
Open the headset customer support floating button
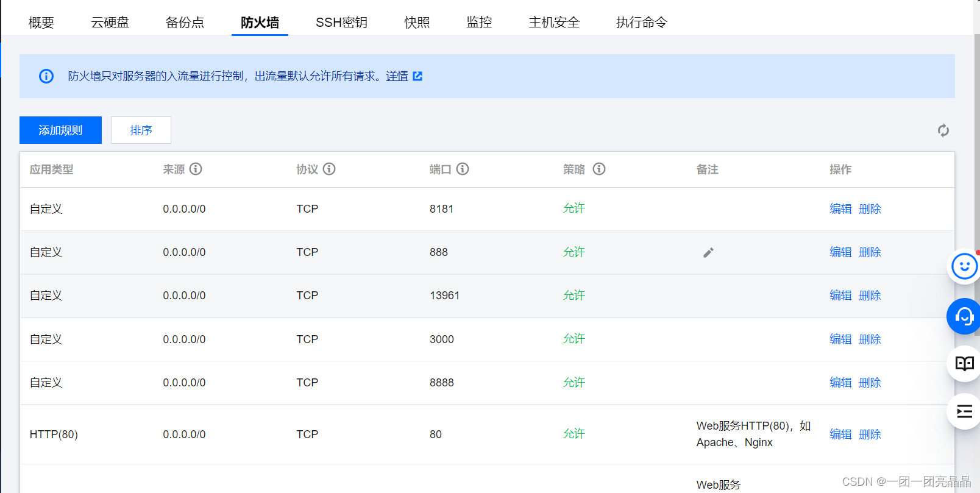(x=964, y=316)
